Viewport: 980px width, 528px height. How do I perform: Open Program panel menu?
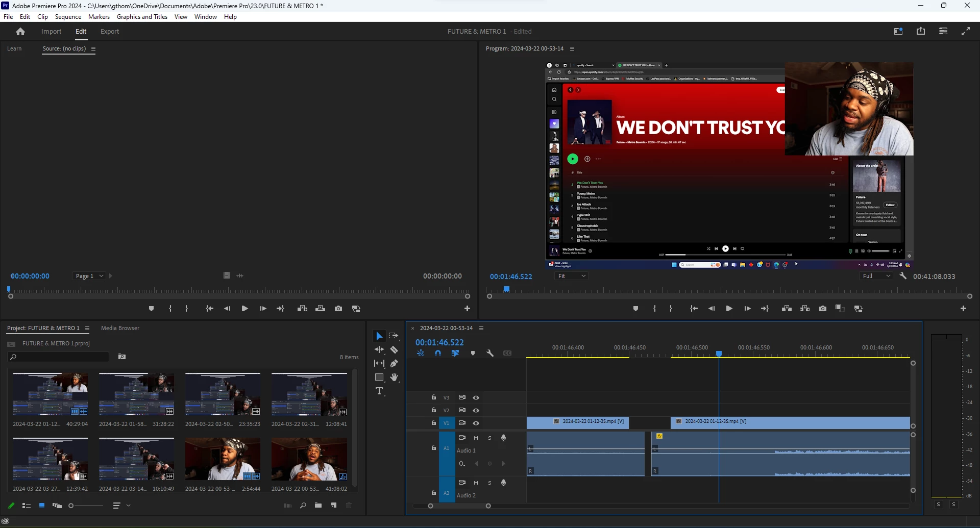click(x=572, y=48)
